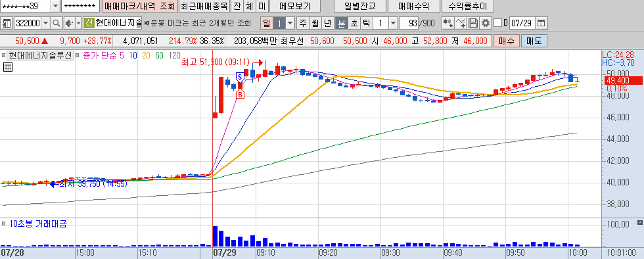Viewport: 644px width, 259px height.
Task: Open the data table grid icon on chart
Action: coord(8,67)
